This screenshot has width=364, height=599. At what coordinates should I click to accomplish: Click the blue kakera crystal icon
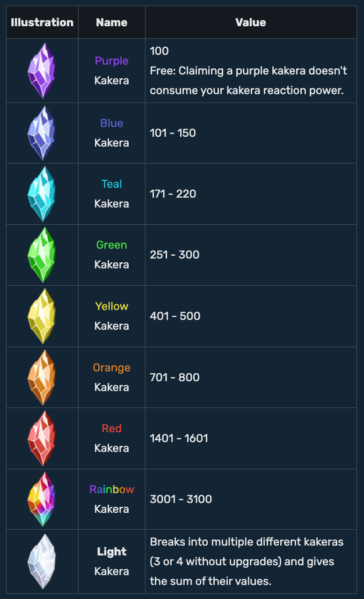(42, 133)
